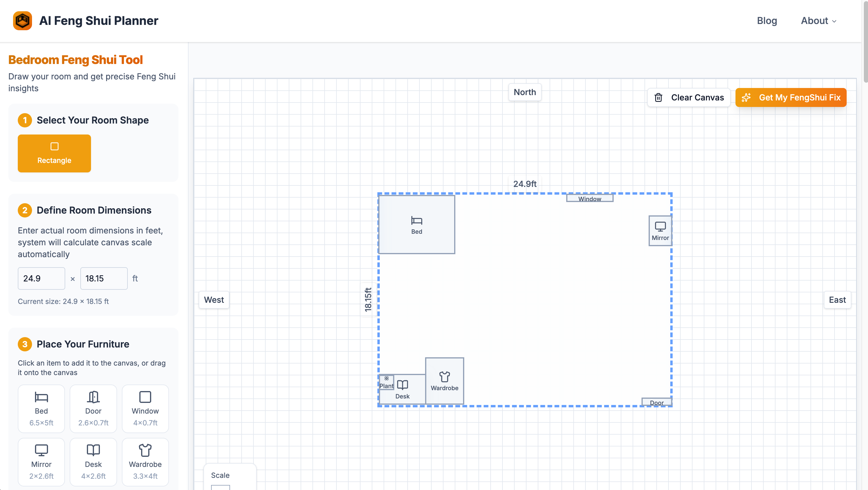Add a Window from furniture palette
The image size is (868, 490).
point(145,408)
